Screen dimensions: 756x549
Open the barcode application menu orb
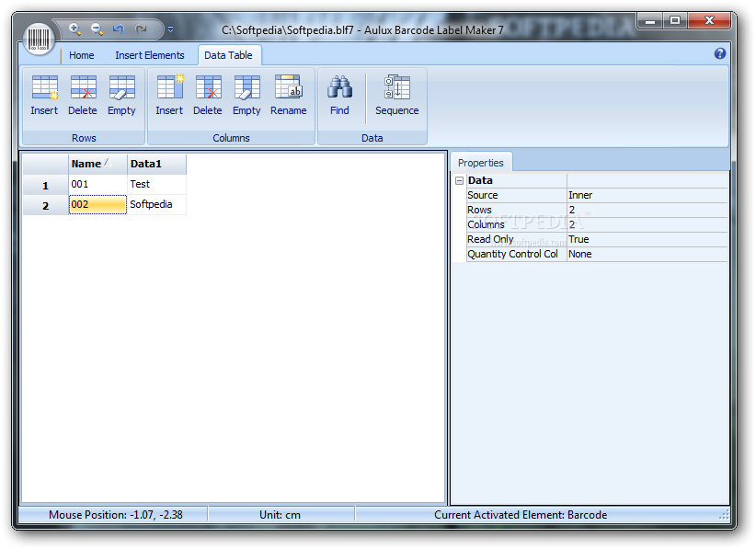[x=38, y=39]
